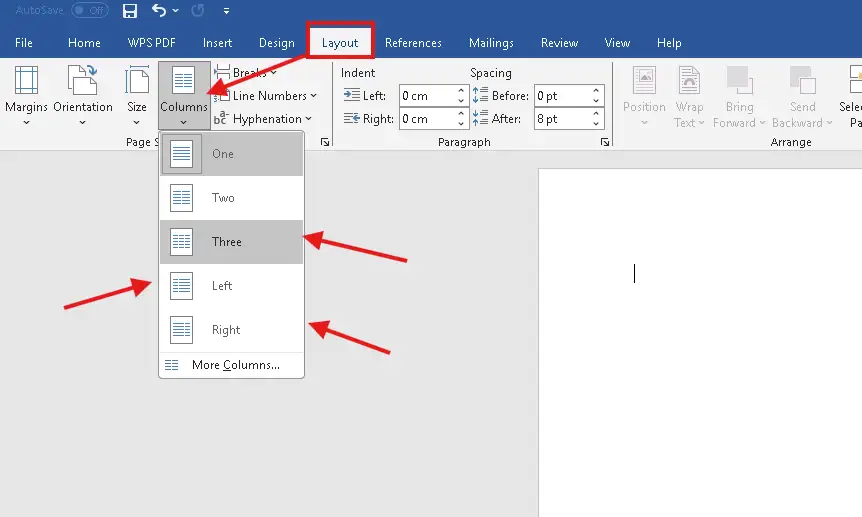The width and height of the screenshot is (862, 517).
Task: Decrease the Spacing Before value
Action: 596,101
